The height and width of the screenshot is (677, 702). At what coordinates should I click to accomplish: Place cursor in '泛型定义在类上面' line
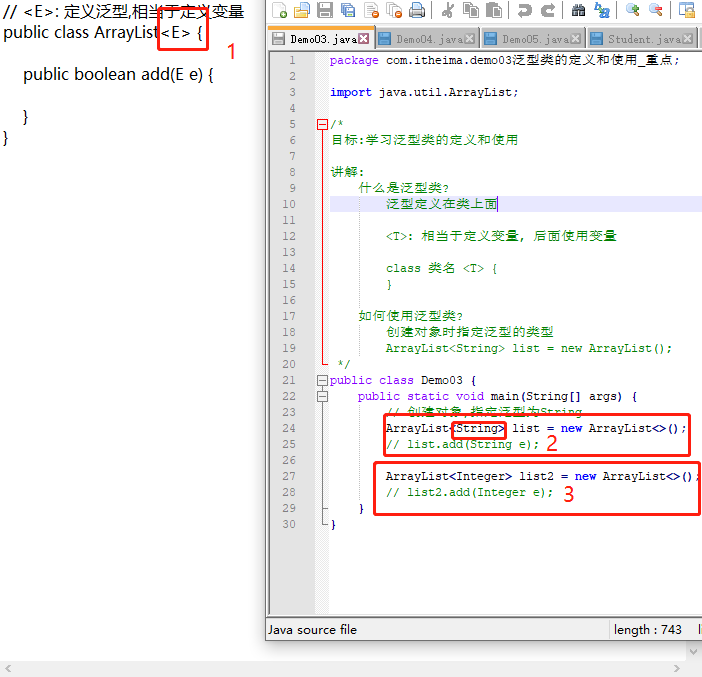(441, 204)
